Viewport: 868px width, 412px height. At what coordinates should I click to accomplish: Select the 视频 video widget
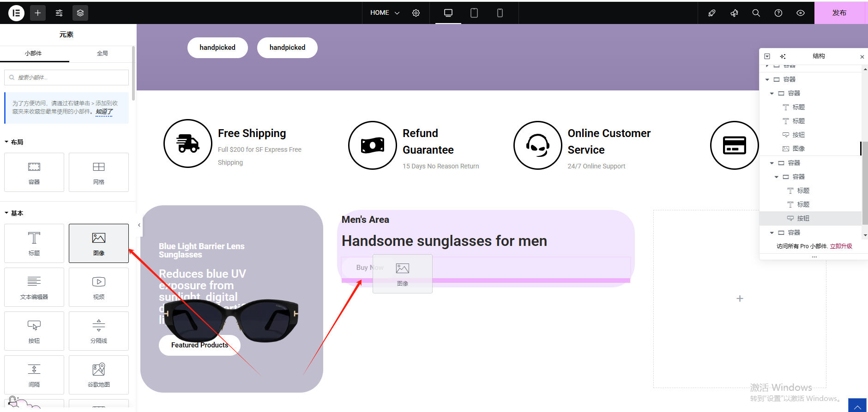click(99, 287)
